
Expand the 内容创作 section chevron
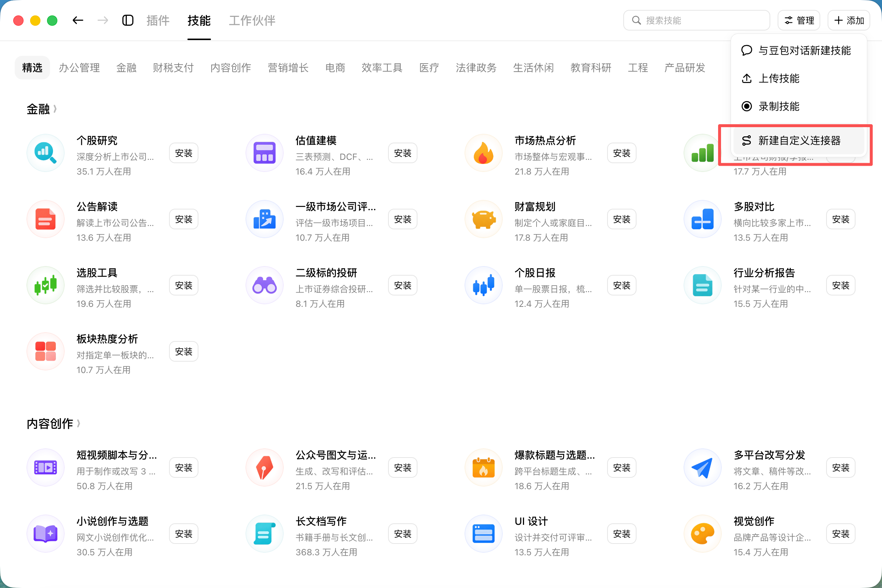coord(78,423)
